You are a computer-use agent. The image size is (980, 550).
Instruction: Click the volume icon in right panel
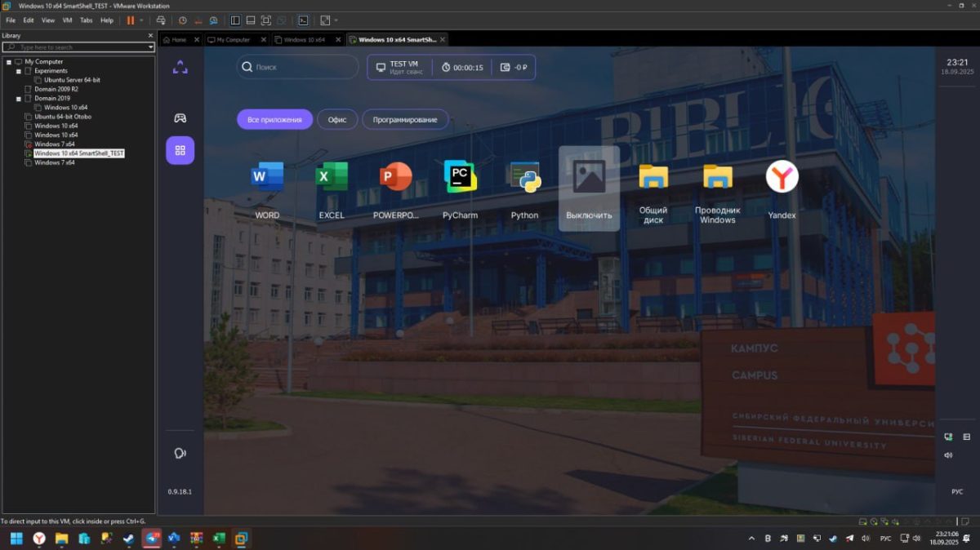(948, 455)
